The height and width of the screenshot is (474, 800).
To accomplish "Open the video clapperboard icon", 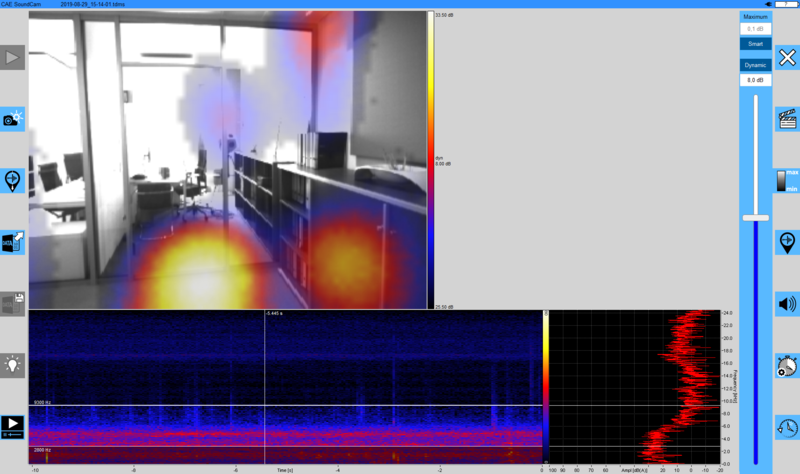I will pyautogui.click(x=787, y=119).
